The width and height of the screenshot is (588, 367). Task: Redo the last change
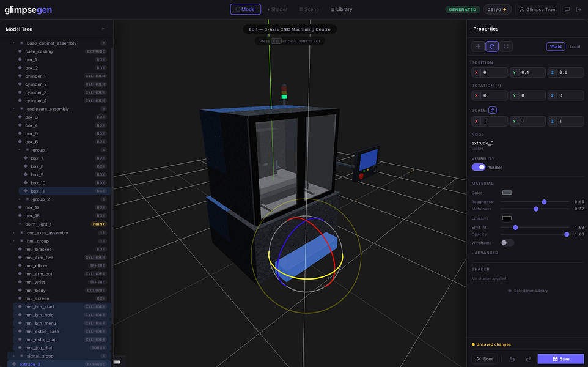[x=528, y=359]
